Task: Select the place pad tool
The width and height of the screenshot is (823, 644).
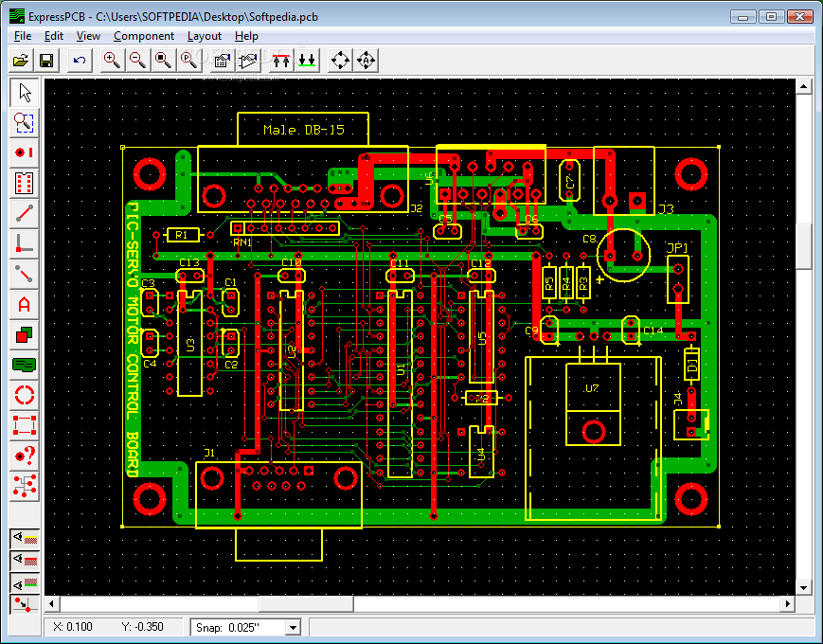Action: 25,152
